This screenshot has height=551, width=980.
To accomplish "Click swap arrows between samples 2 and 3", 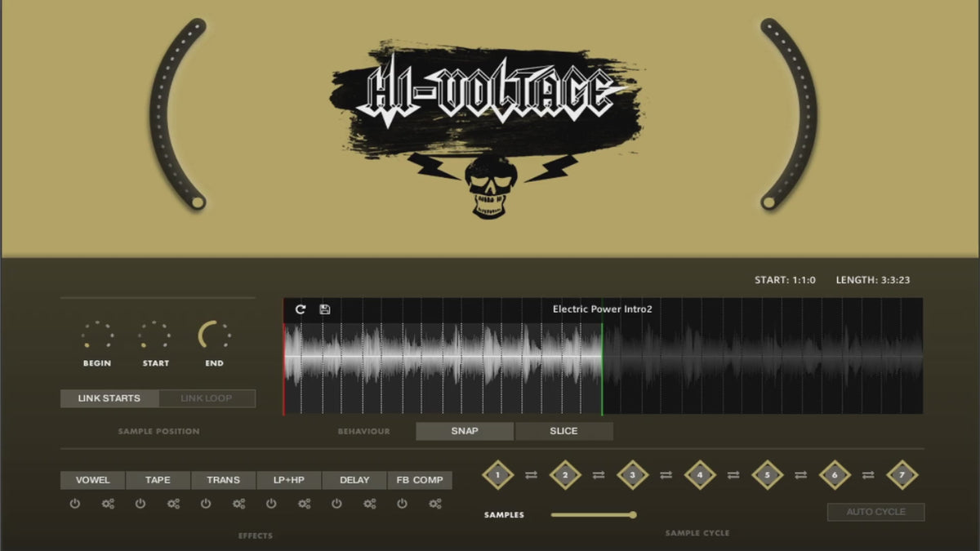I will pos(599,475).
